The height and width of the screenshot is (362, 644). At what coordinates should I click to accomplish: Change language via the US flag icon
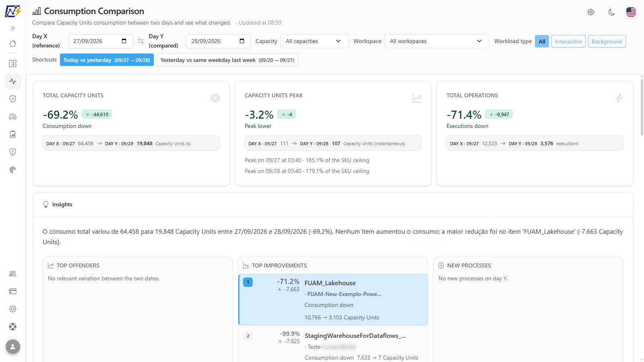pos(631,12)
